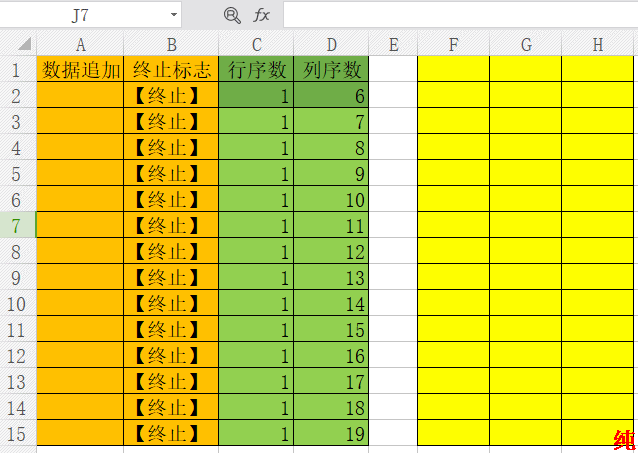Click the cell labeled 终止标志
638x453 pixels.
click(171, 69)
